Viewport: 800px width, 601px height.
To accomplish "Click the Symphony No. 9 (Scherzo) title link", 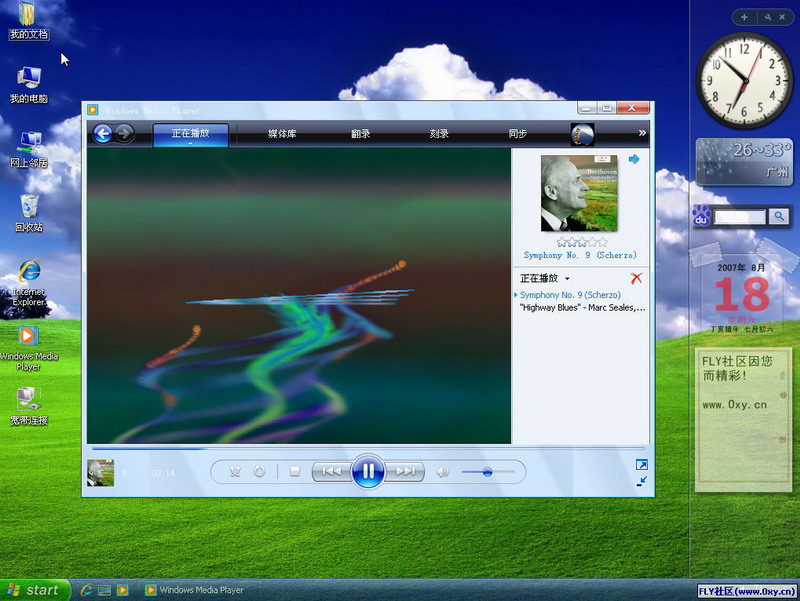I will pyautogui.click(x=580, y=255).
